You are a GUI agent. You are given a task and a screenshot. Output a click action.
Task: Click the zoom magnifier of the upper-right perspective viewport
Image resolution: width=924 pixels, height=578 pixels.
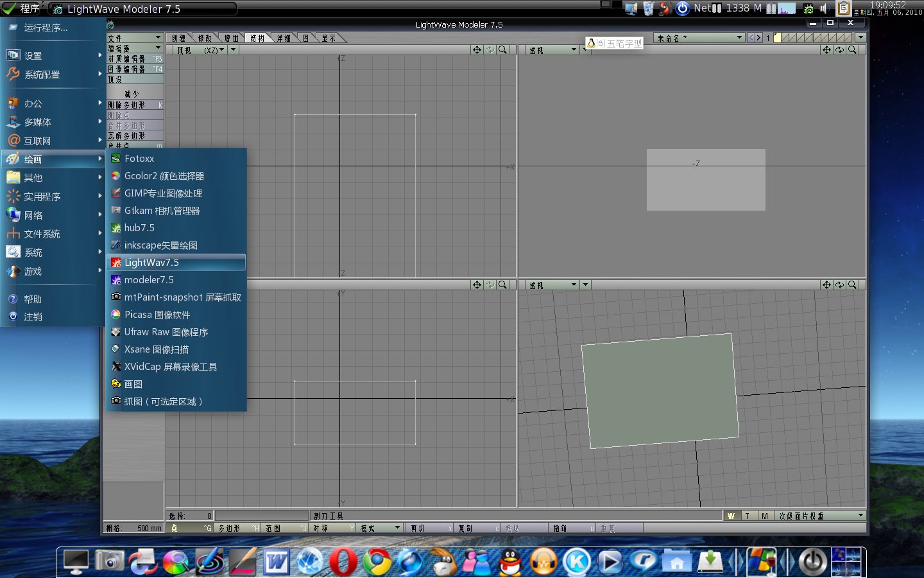(852, 49)
